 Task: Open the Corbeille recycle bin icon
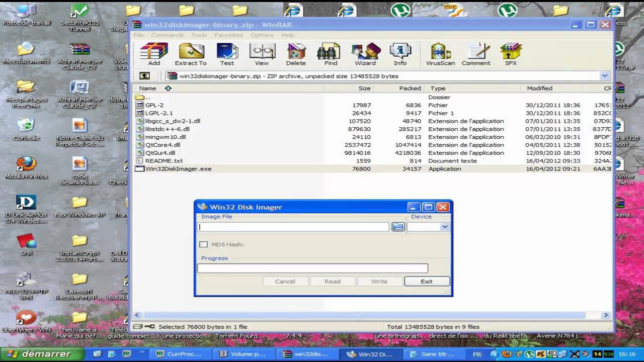coord(26,129)
